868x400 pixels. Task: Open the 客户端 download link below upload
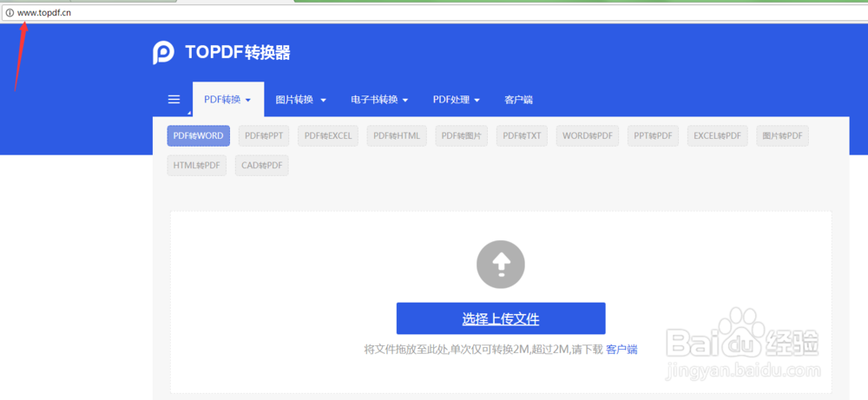[621, 349]
